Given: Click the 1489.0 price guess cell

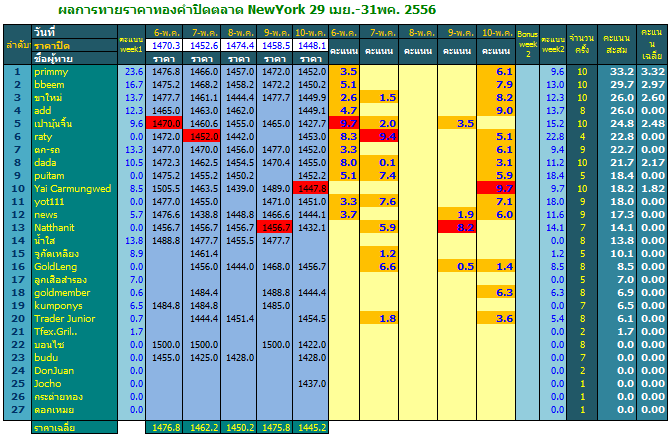Looking at the screenshot, I should click(x=275, y=189).
